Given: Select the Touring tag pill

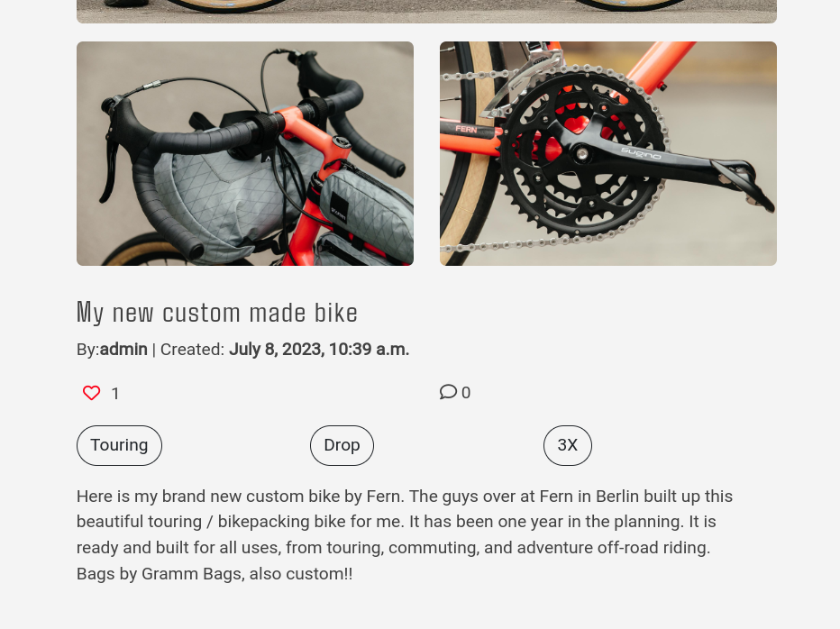Looking at the screenshot, I should 119,445.
